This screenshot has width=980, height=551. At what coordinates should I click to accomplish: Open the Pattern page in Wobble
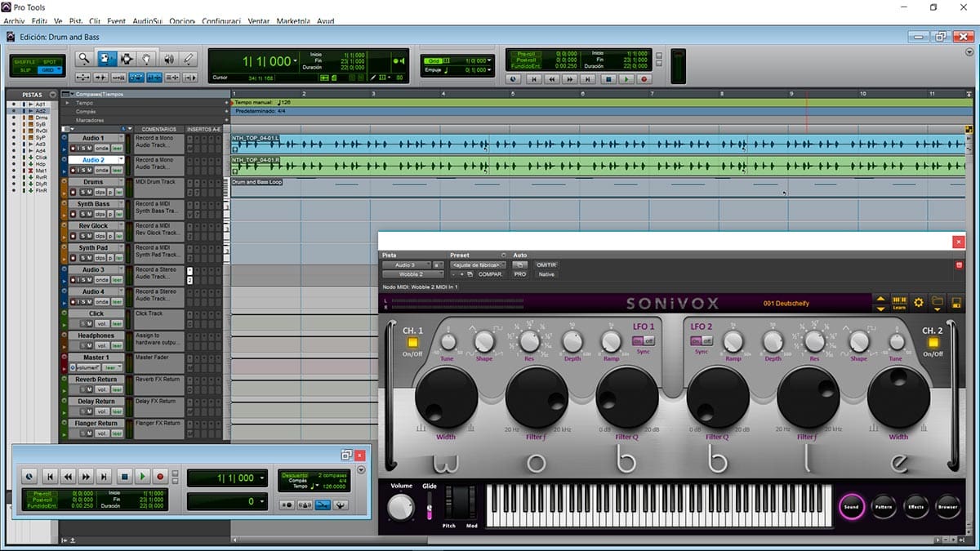click(884, 507)
